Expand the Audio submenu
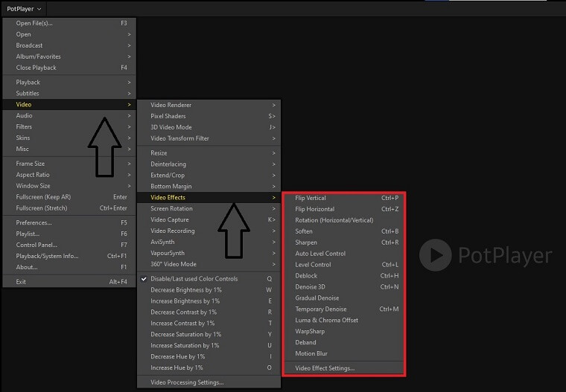566x392 pixels. click(69, 116)
